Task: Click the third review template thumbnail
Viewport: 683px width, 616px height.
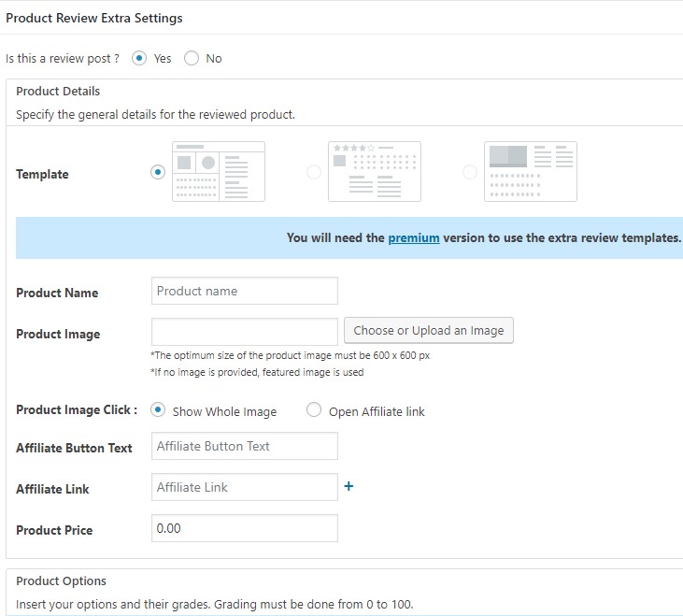Action: click(x=530, y=171)
